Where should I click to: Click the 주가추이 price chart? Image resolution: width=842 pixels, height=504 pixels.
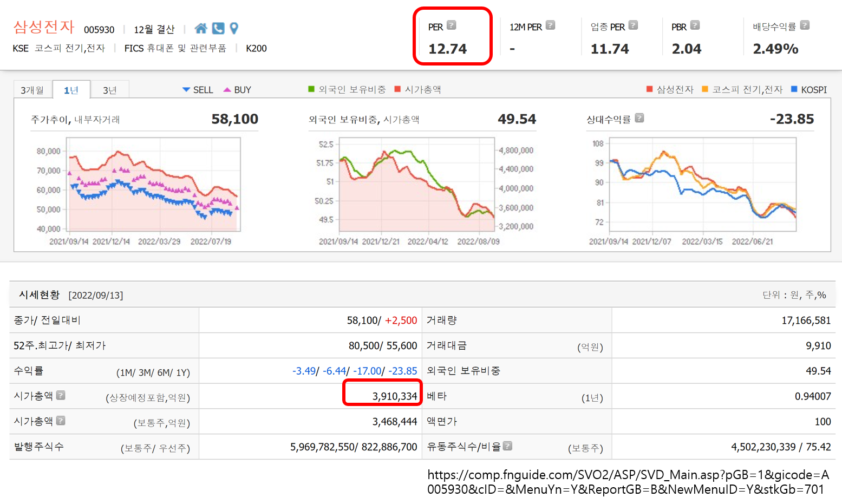pos(154,185)
